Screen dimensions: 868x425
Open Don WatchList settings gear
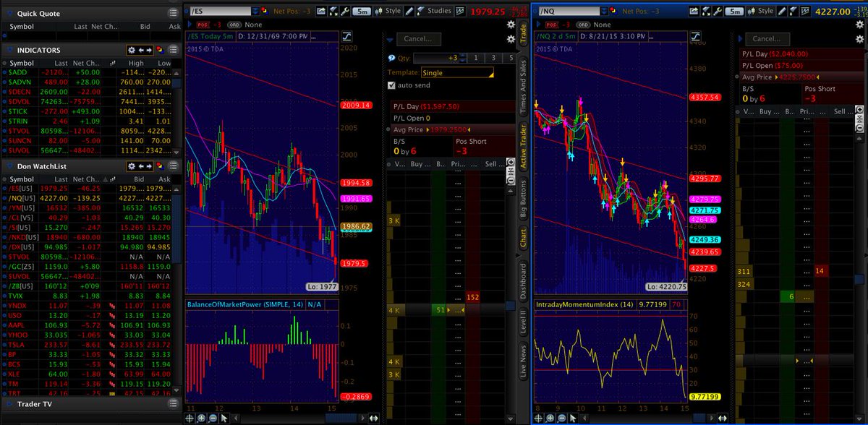(x=132, y=166)
